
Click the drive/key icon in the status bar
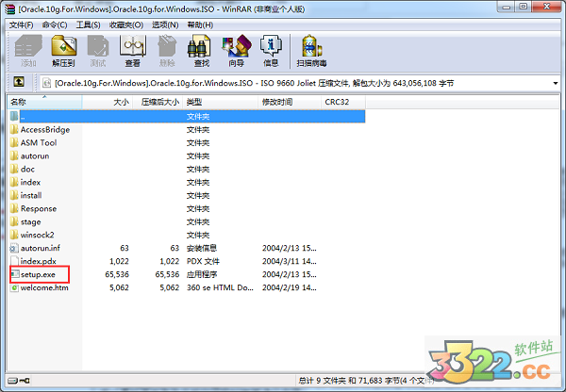pos(19,381)
